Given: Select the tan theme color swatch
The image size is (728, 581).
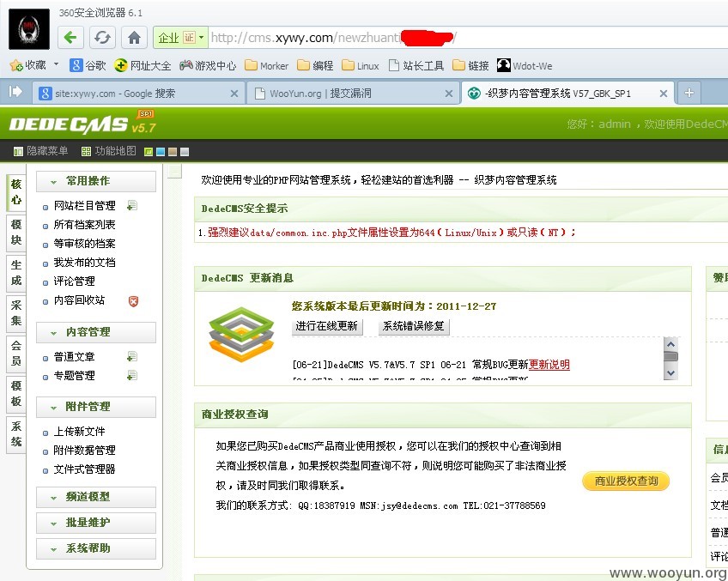Looking at the screenshot, I should [x=173, y=152].
